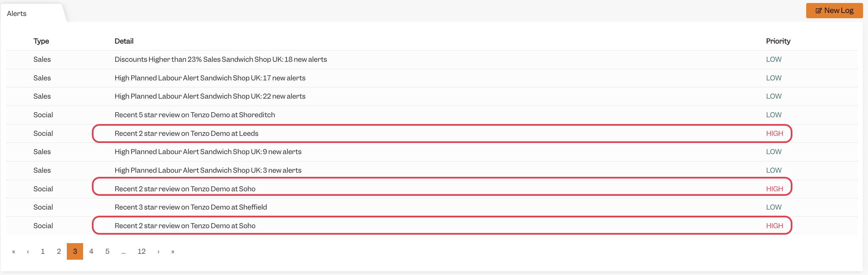This screenshot has height=275, width=868.
Task: Jump to last page with double right arrow
Action: [x=173, y=251]
